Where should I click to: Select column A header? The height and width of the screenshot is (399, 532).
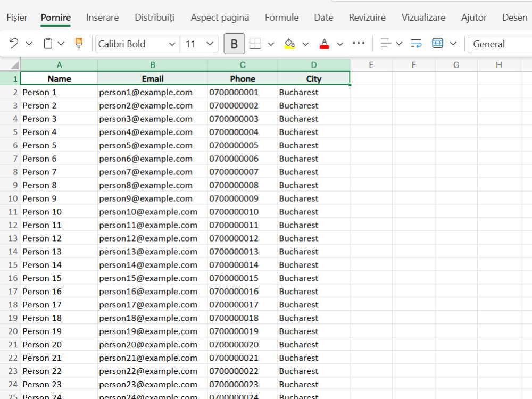[x=60, y=65]
